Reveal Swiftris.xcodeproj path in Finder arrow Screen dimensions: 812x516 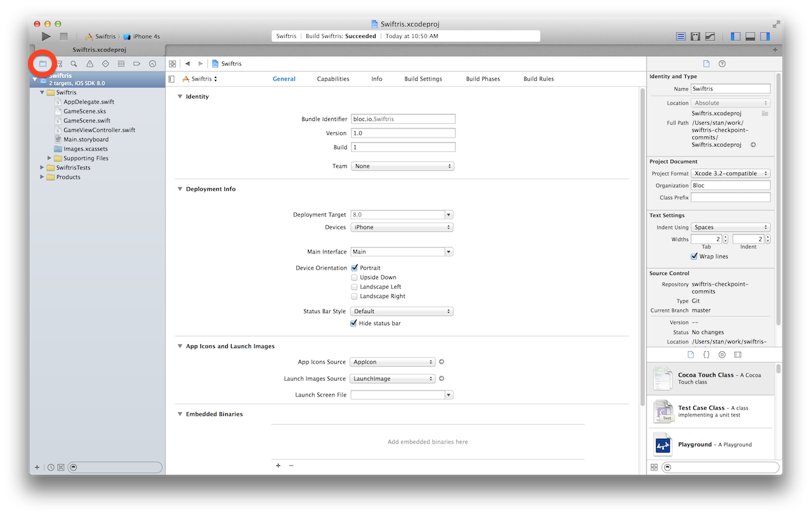pyautogui.click(x=753, y=145)
